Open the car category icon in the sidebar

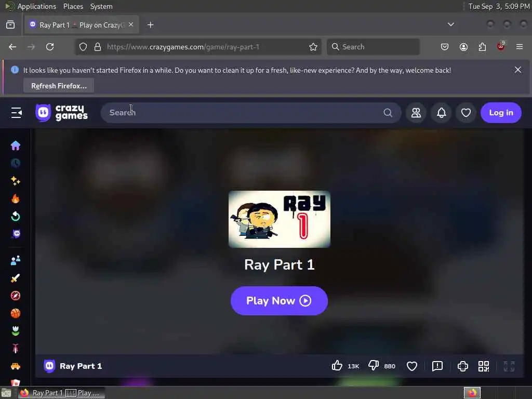[15, 366]
